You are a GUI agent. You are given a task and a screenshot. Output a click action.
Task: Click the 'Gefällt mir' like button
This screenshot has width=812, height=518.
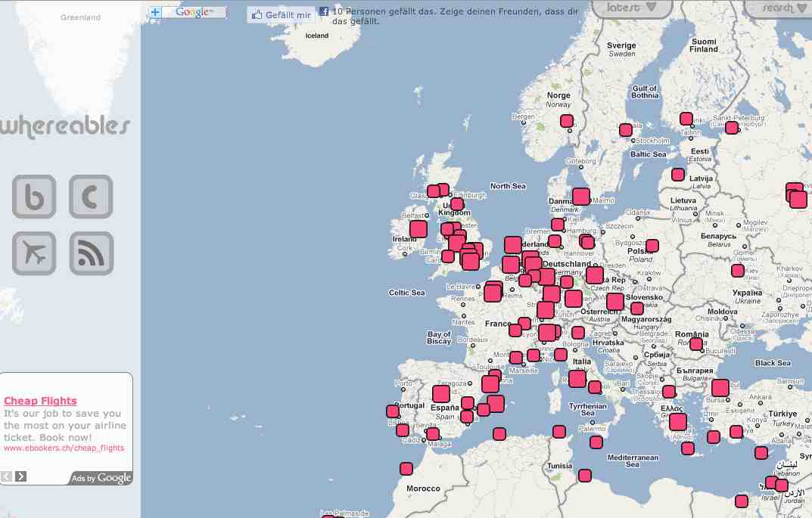pos(282,15)
